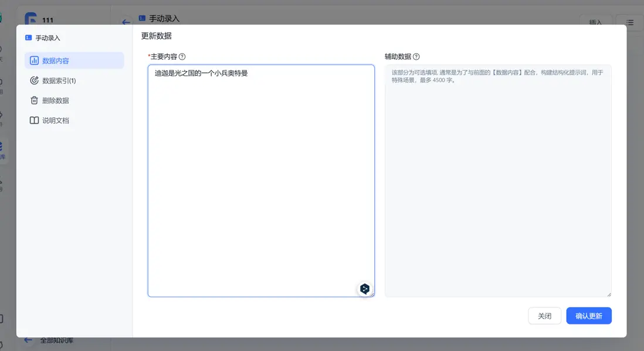644x351 pixels.
Task: Click the help icon beside 主要内容
Action: click(182, 57)
